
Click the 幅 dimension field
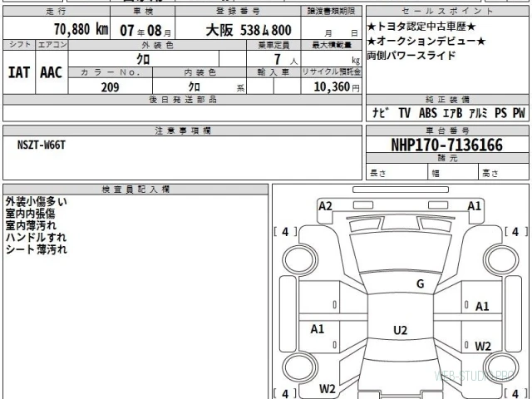tap(453, 173)
